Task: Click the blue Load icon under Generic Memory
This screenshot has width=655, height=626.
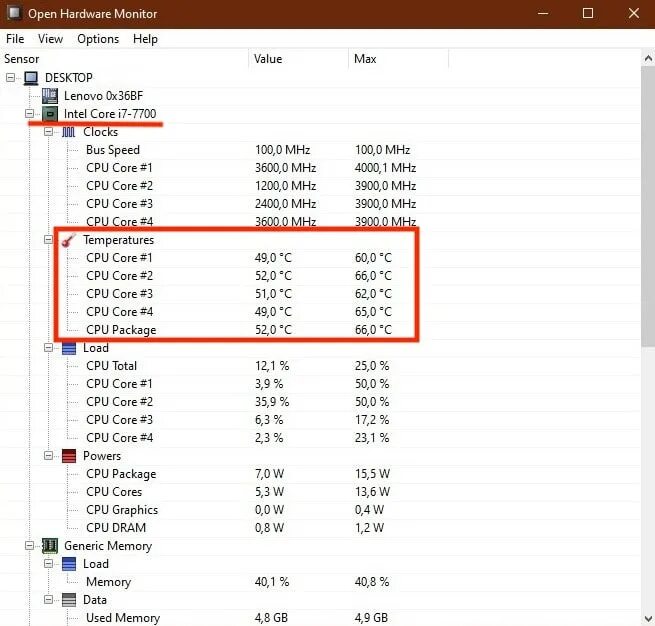Action: coord(69,564)
